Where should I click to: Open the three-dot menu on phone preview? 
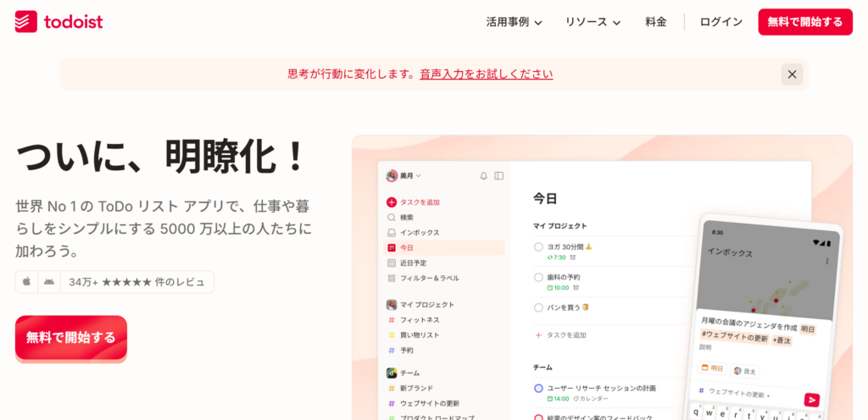point(827,261)
